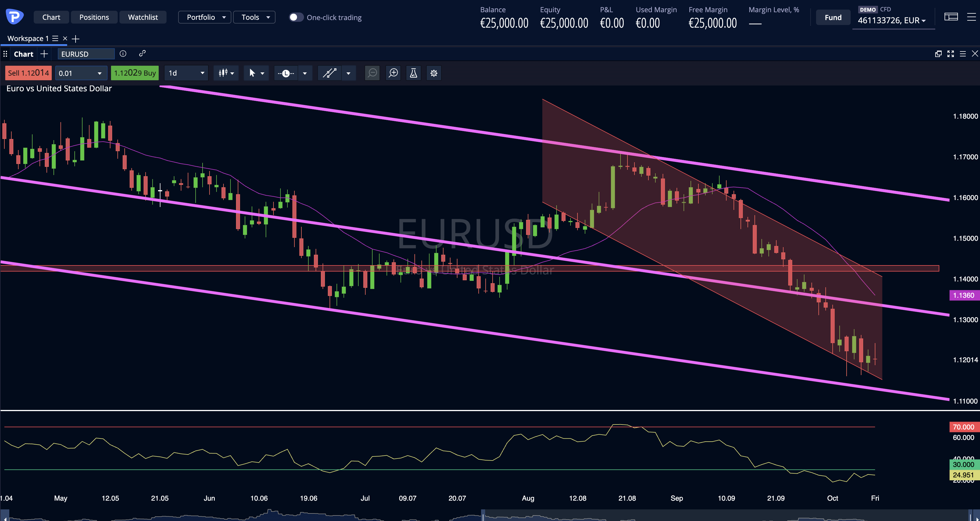Add a new workspace with plus
The height and width of the screenshot is (521, 980).
[76, 39]
